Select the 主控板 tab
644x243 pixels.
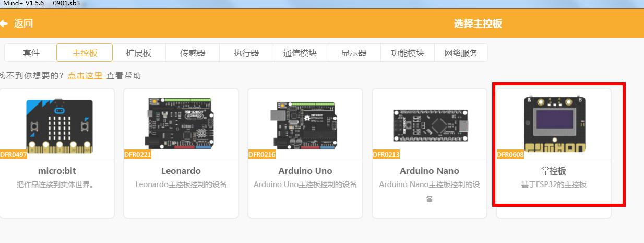85,53
